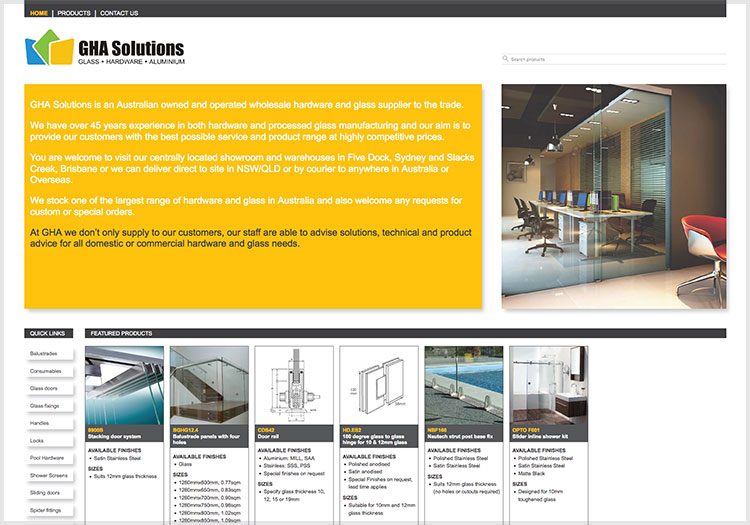Screen dimensions: 750x525
Task: Click 'Matte Black' finish text
Action: pyautogui.click(x=531, y=473)
